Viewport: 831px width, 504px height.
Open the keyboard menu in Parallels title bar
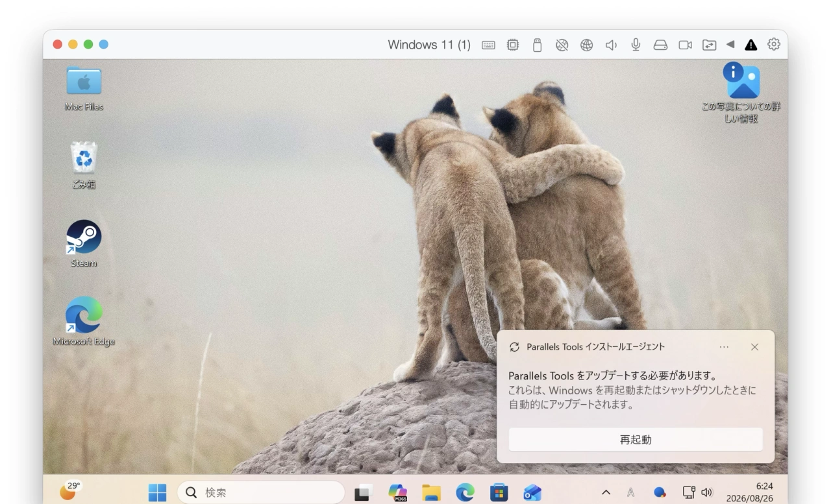tap(488, 45)
